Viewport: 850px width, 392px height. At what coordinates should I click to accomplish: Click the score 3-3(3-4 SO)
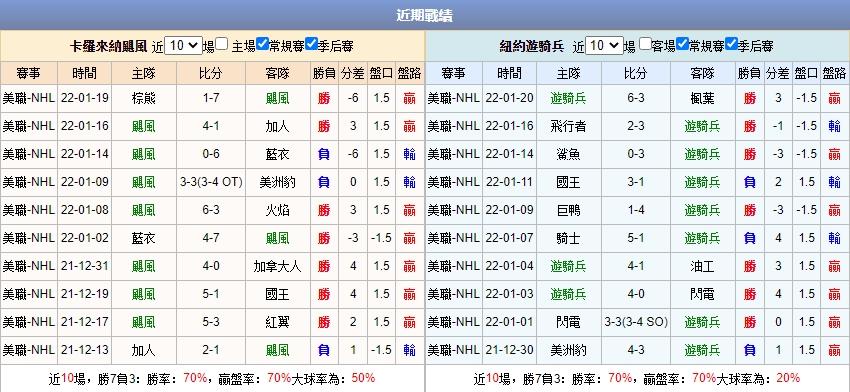636,322
